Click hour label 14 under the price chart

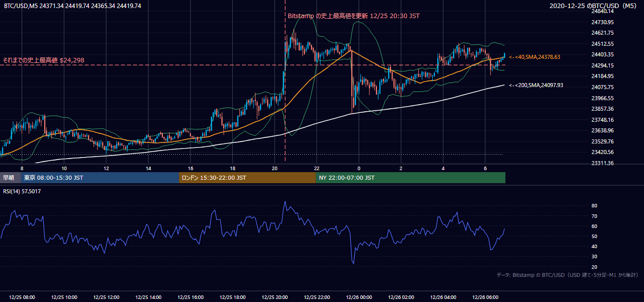point(148,168)
